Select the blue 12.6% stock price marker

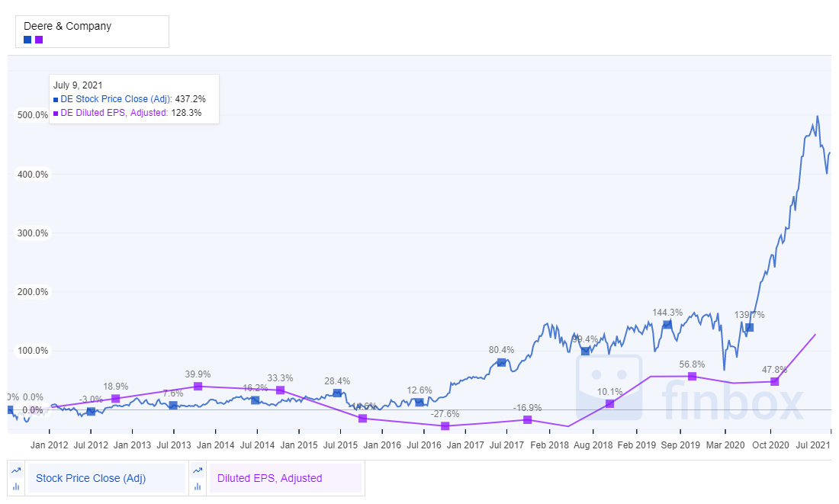419,403
